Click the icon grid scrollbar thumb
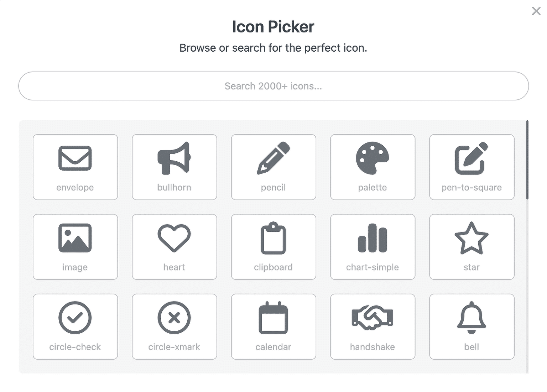The width and height of the screenshot is (547, 392). (527, 160)
